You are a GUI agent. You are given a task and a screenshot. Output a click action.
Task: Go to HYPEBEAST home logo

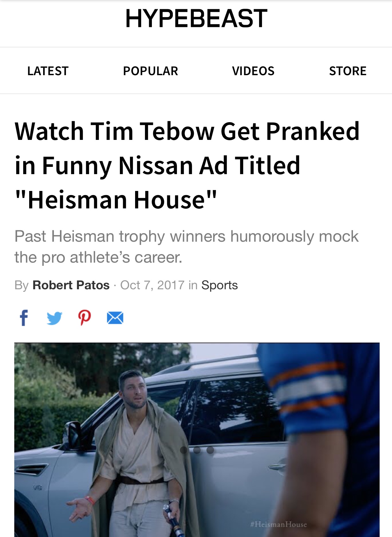[x=196, y=18]
